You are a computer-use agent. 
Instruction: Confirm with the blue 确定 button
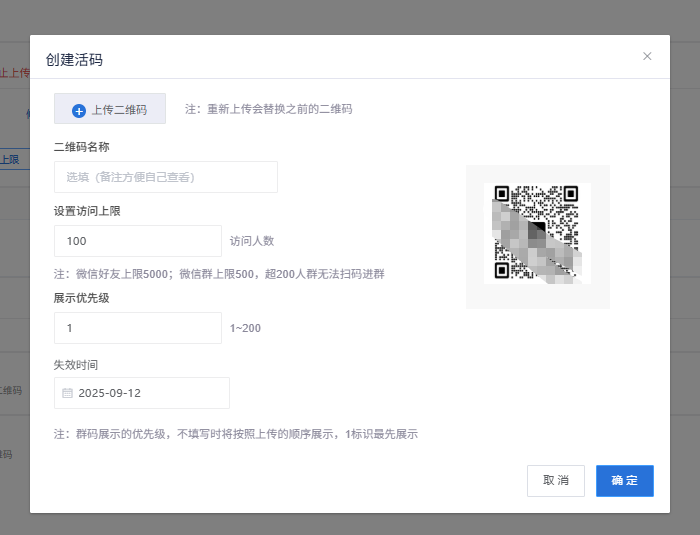point(625,481)
